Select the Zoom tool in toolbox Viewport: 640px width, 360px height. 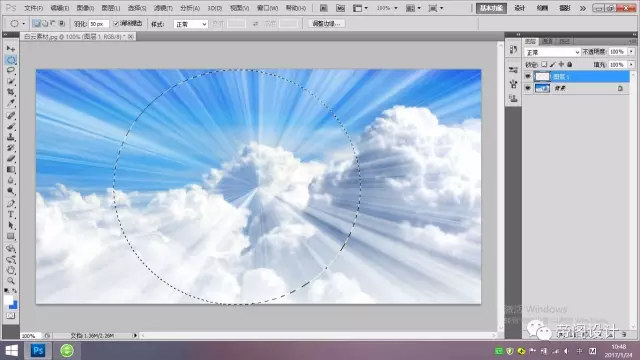point(11,280)
